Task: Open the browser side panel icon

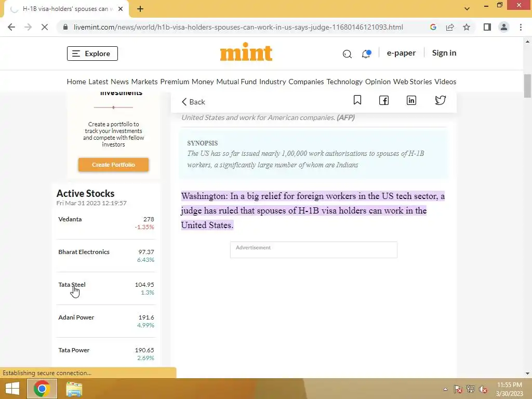Action: pos(487,27)
